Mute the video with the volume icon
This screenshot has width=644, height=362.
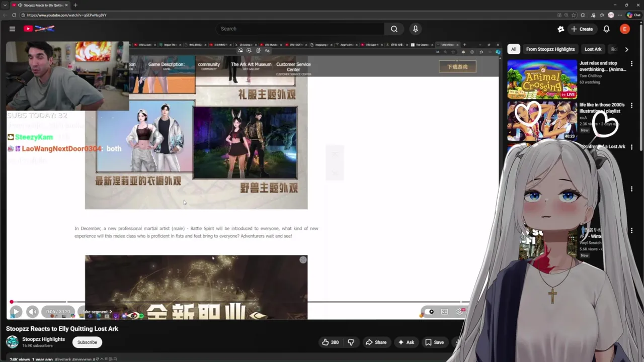click(32, 312)
